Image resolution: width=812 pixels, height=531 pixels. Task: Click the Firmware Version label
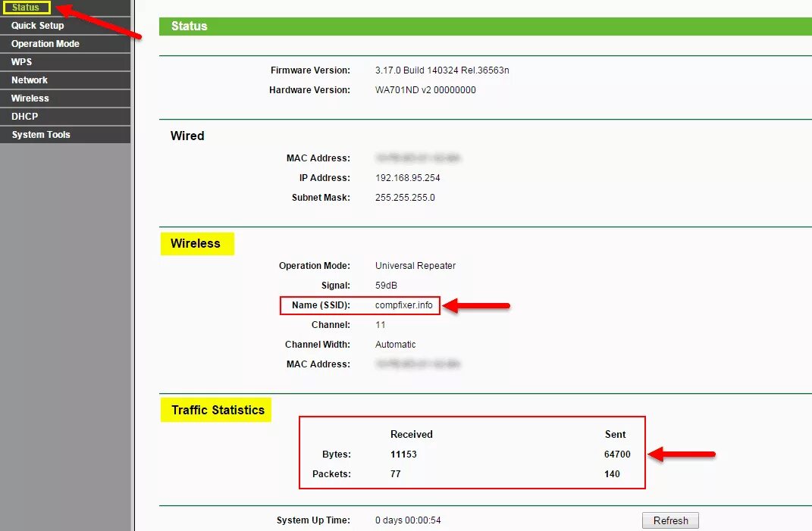[310, 70]
